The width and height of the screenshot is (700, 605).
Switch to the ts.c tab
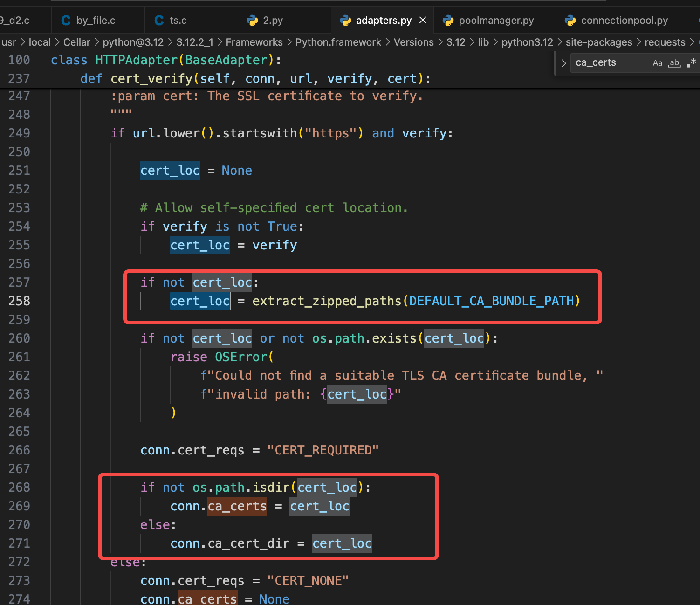(178, 20)
